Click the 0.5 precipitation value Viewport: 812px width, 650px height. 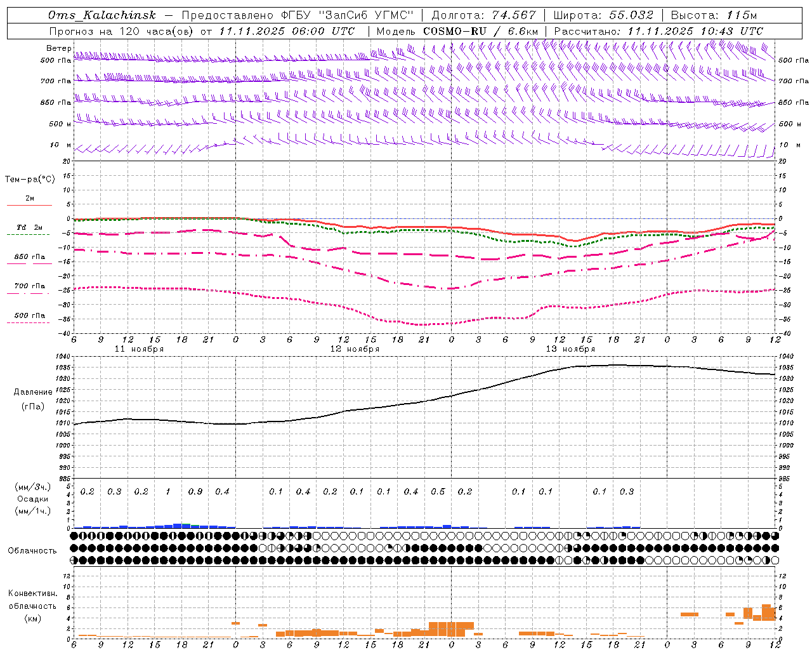point(438,492)
